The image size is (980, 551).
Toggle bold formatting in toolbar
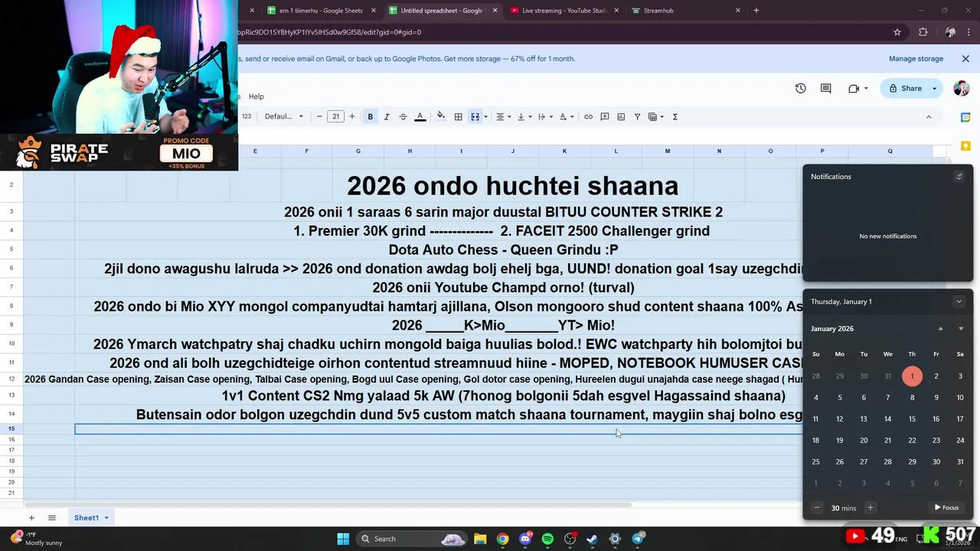coord(370,116)
